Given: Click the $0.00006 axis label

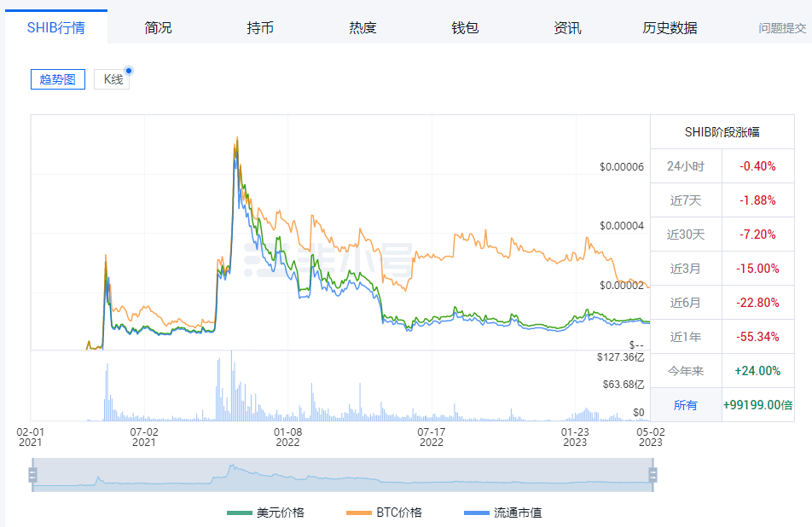Looking at the screenshot, I should (x=622, y=166).
